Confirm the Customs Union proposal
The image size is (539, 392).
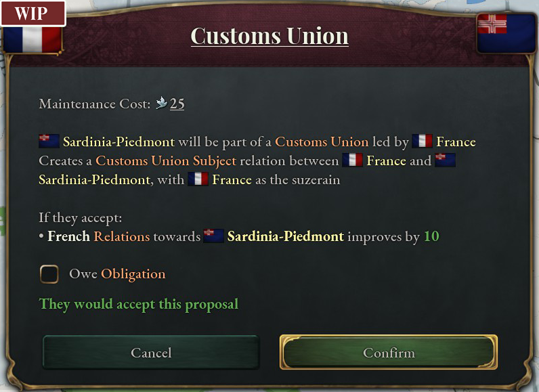pos(389,353)
